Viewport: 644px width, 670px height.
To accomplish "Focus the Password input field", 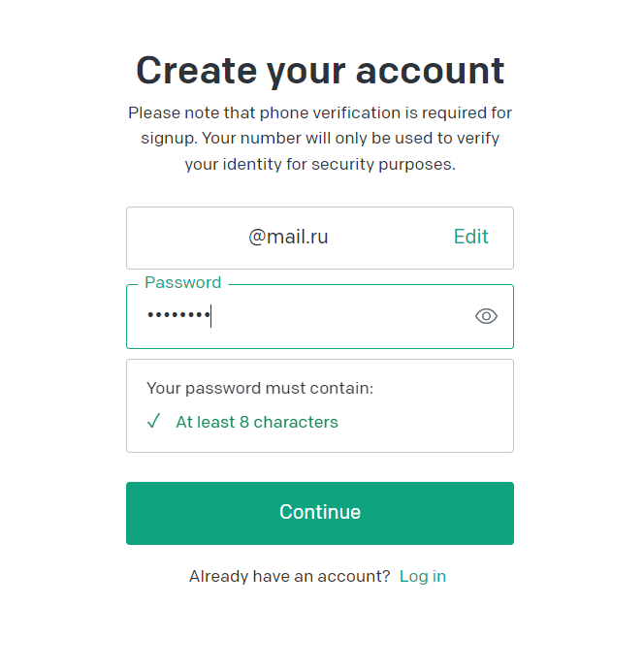I will click(x=320, y=317).
